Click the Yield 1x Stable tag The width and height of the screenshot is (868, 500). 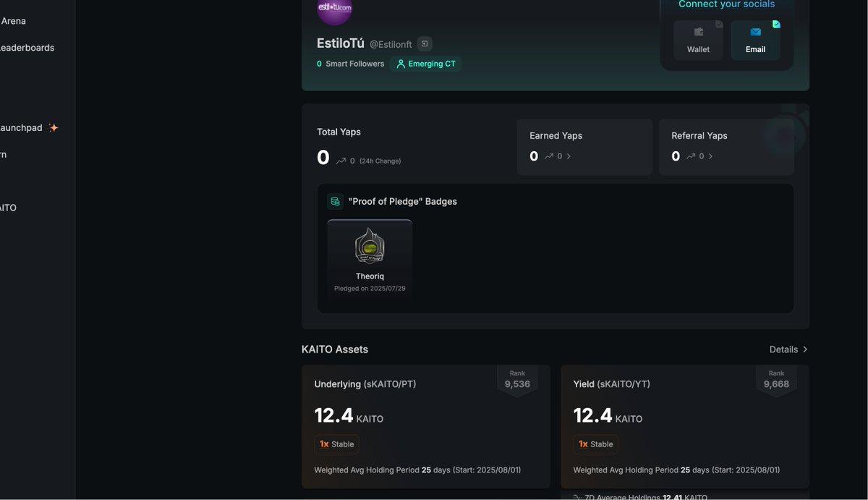[595, 444]
